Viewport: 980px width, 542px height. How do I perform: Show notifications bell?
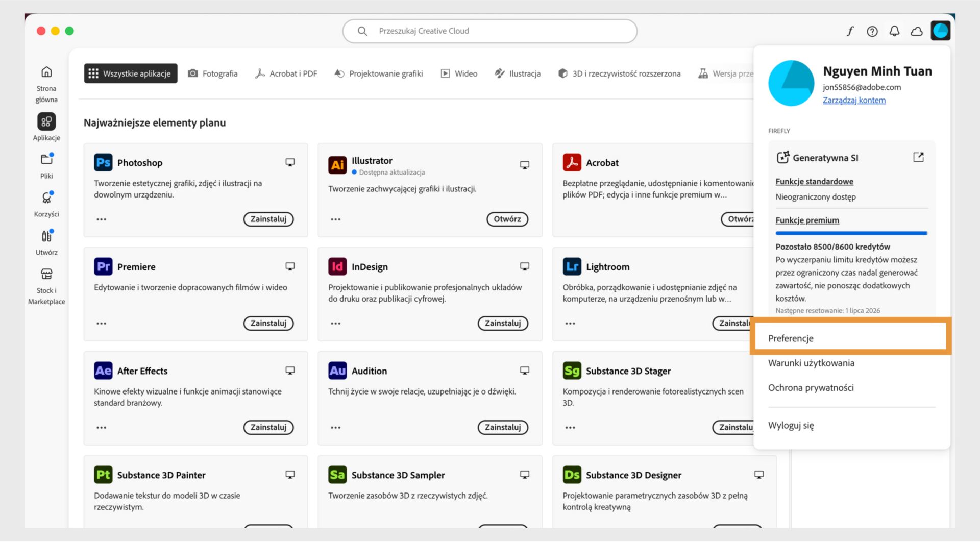894,31
